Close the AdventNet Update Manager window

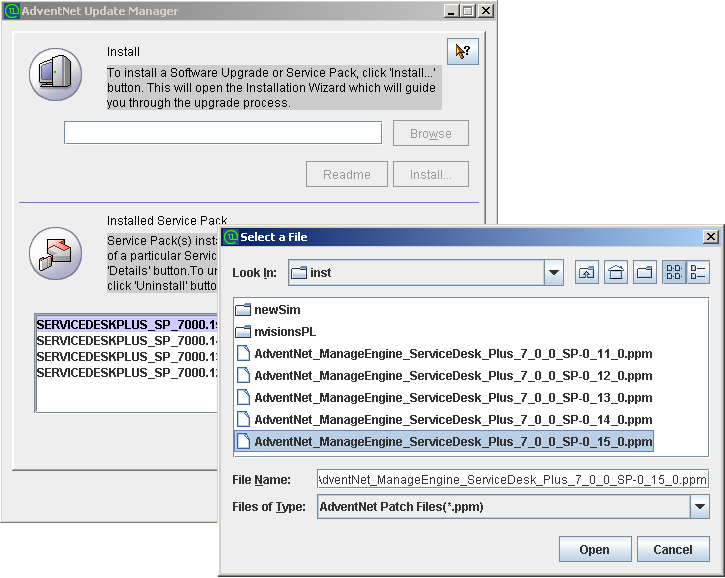tap(485, 11)
